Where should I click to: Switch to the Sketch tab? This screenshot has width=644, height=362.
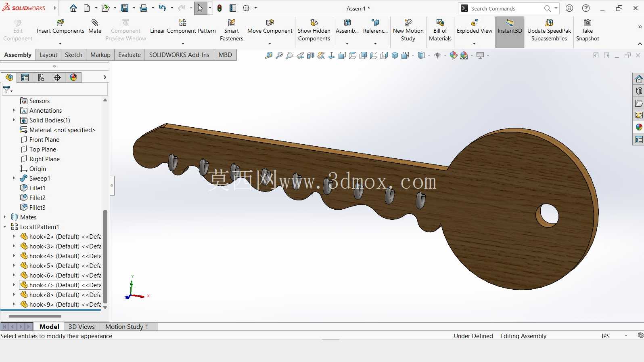tap(73, 55)
